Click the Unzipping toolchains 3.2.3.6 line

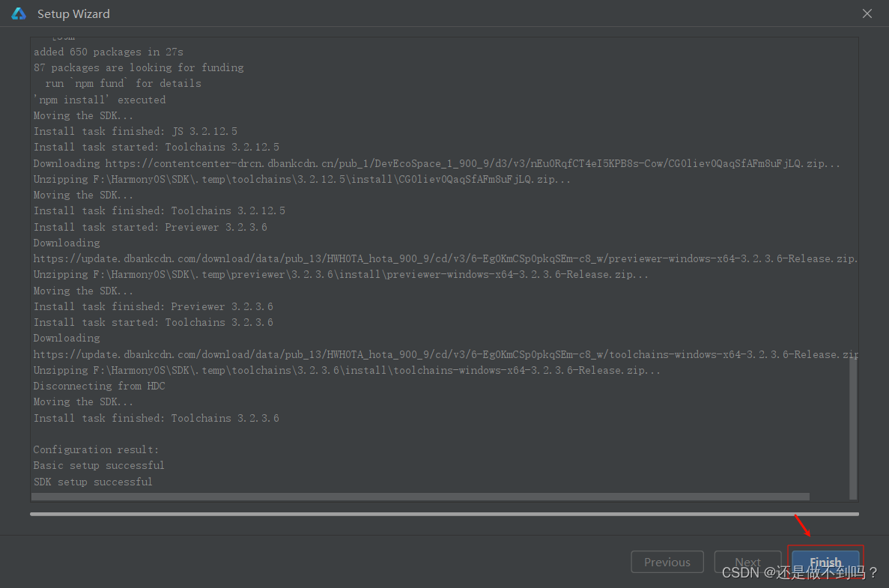[347, 370]
